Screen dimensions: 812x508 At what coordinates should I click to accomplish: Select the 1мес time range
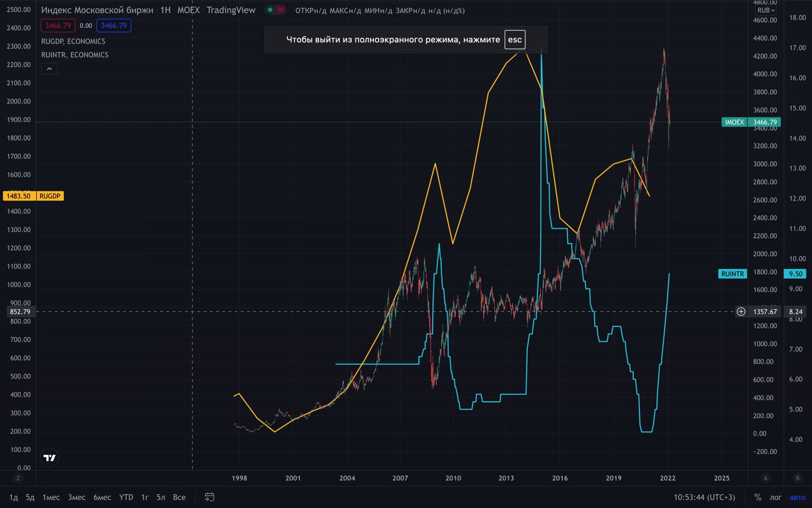pos(51,497)
